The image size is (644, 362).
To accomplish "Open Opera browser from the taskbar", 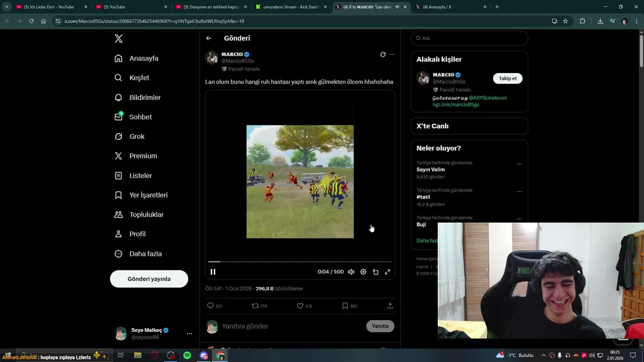I will click(154, 355).
